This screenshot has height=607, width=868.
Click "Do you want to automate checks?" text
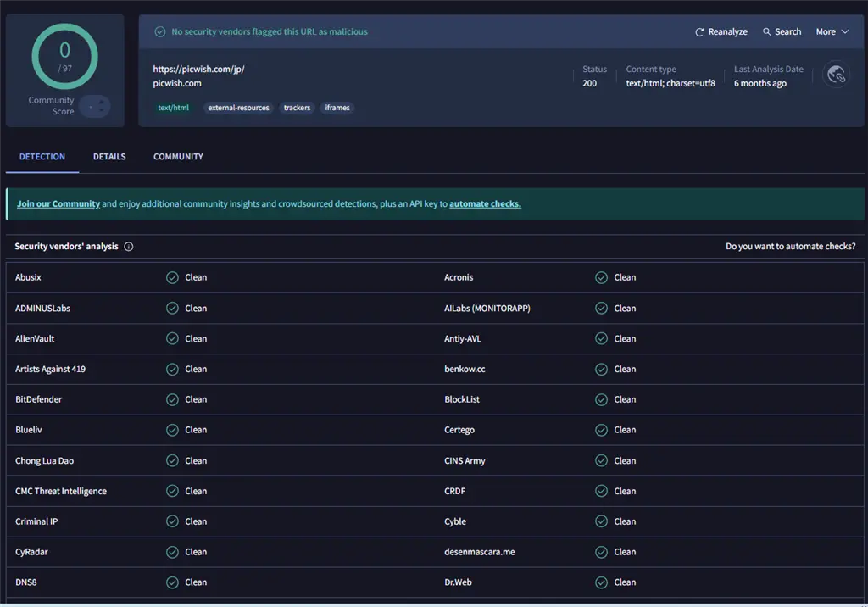point(790,247)
